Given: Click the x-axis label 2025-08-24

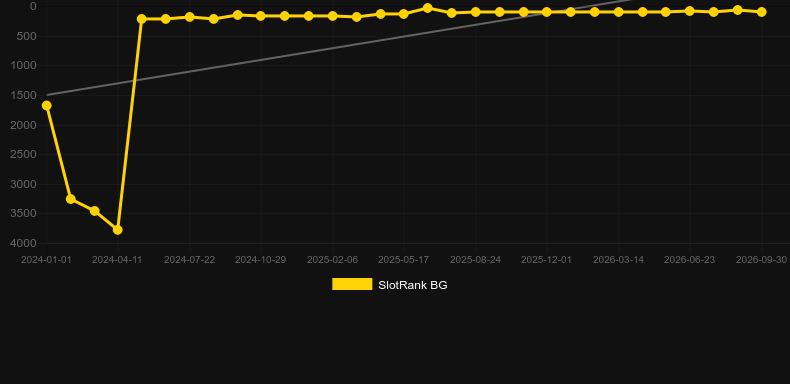Looking at the screenshot, I should 476,260.
